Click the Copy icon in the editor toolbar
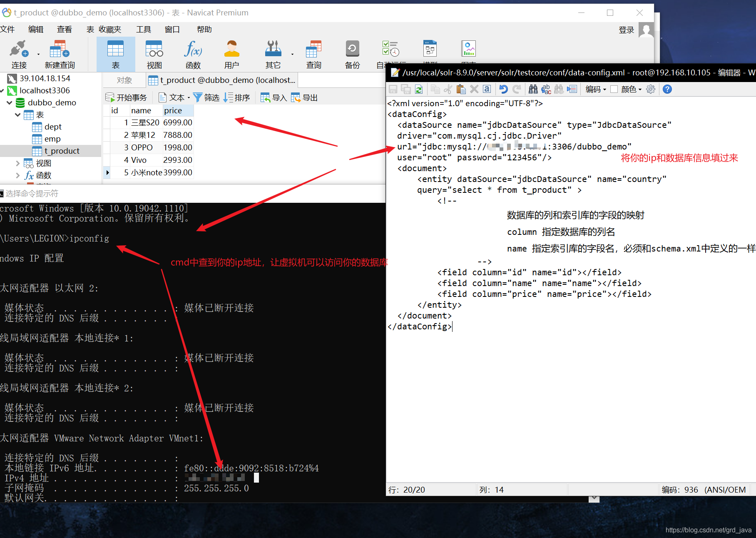This screenshot has height=538, width=756. (x=435, y=89)
